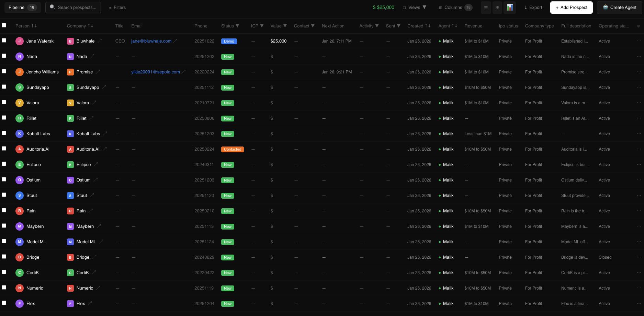The height and width of the screenshot is (316, 644).
Task: Switch to the Pipeline tab
Action: (x=22, y=7)
